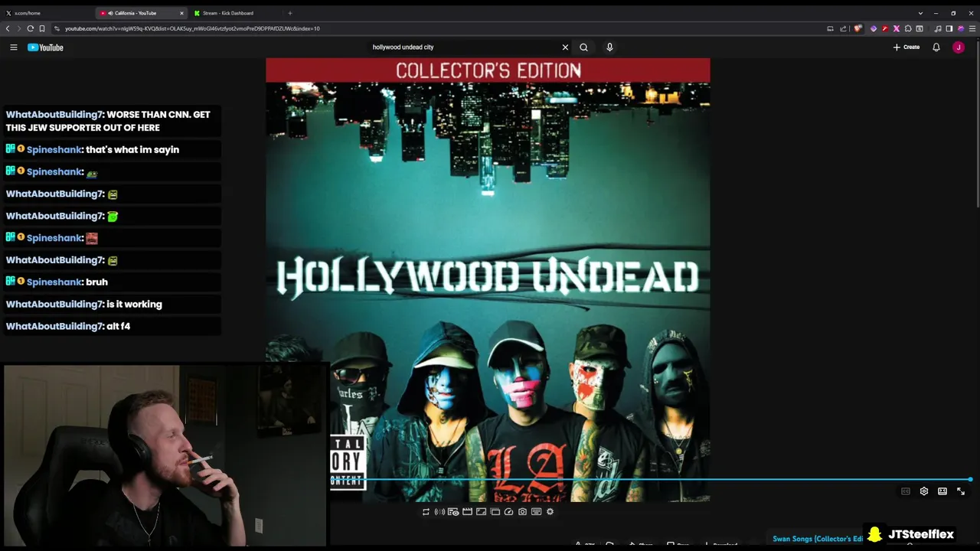Screen dimensions: 980x551
Task: Open YouTube notifications bell
Action: (936, 47)
